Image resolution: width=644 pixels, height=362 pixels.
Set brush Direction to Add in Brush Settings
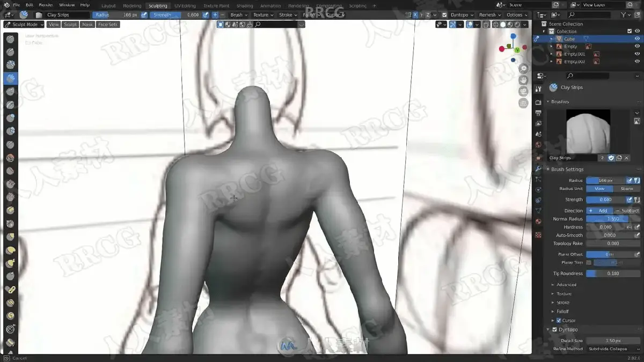(599, 211)
